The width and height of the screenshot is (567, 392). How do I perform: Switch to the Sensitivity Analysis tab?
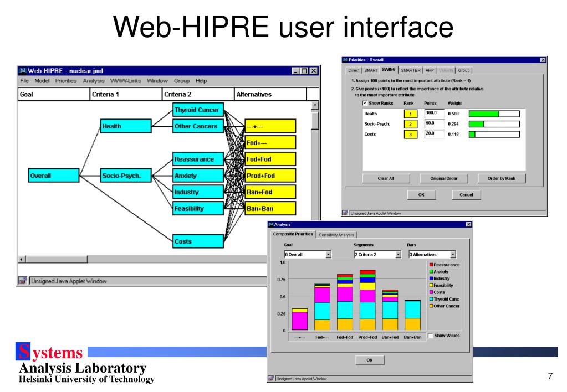336,235
